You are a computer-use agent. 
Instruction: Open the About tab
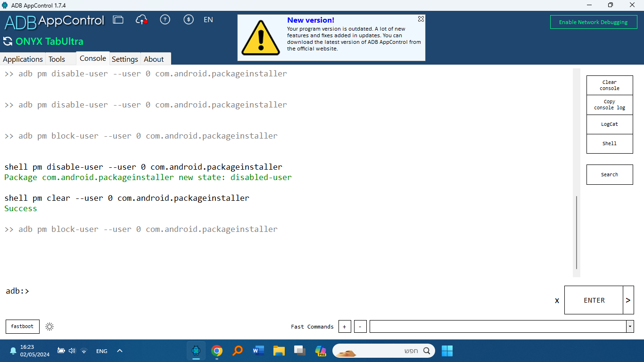[x=154, y=59]
